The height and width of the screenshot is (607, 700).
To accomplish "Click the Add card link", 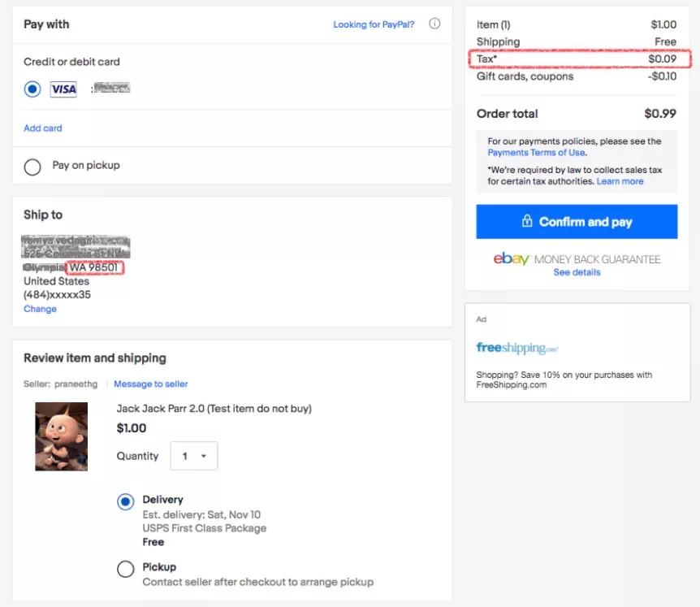I will pos(43,128).
